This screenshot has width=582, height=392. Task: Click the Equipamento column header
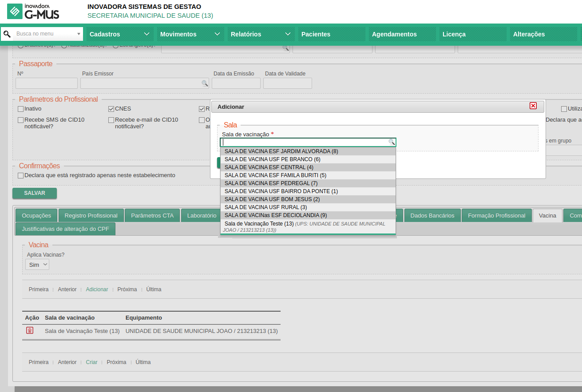click(144, 318)
